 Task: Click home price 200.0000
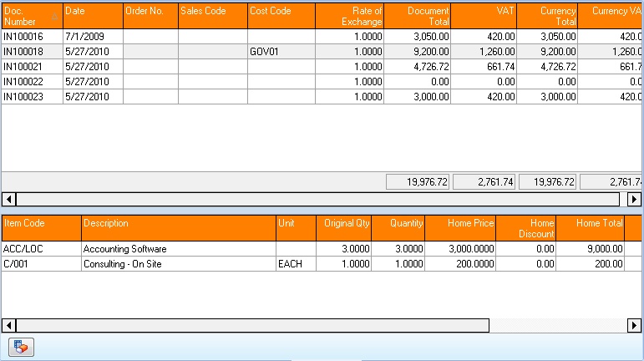point(475,264)
